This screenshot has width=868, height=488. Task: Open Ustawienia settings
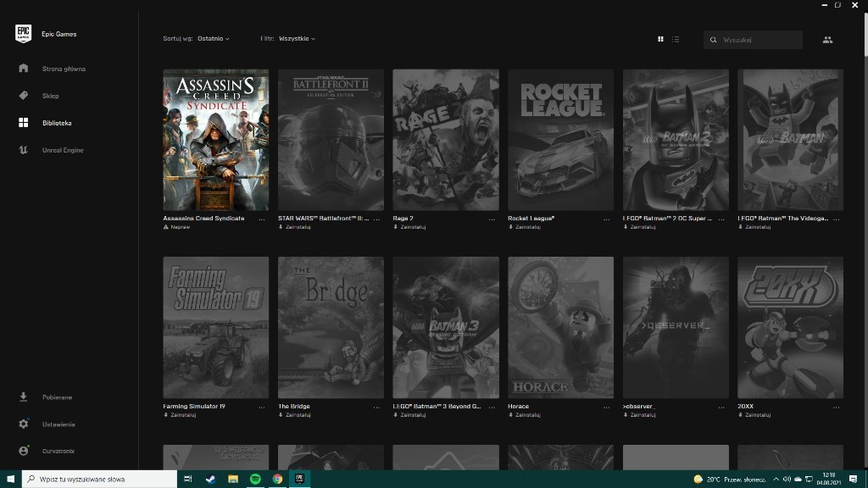58,424
